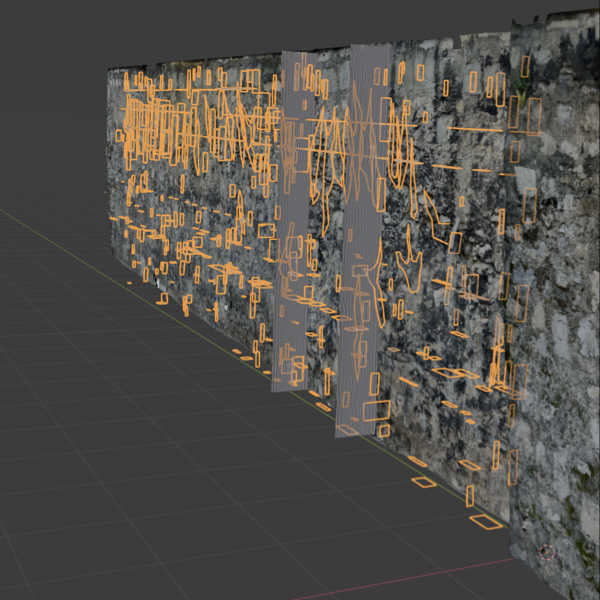Click the red-white 3D cursor crosshair
The image size is (600, 600).
547,552
